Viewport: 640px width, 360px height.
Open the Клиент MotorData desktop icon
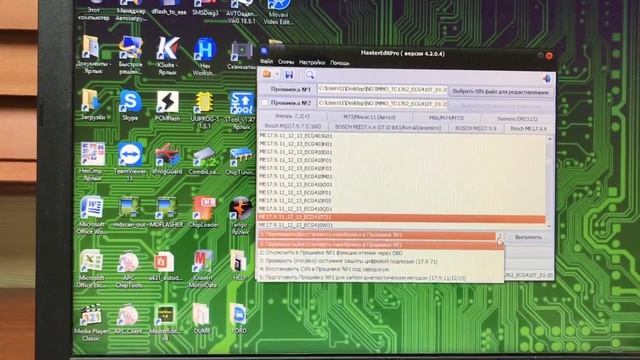(x=202, y=270)
